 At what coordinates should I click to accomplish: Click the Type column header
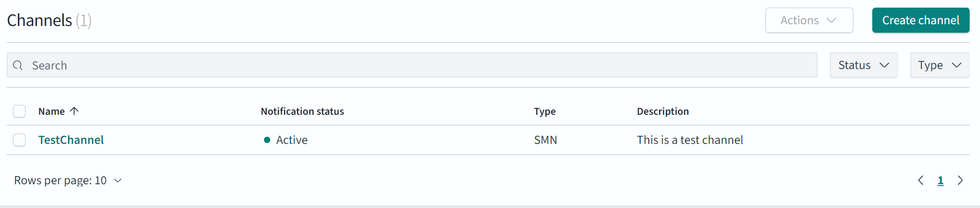pos(545,111)
